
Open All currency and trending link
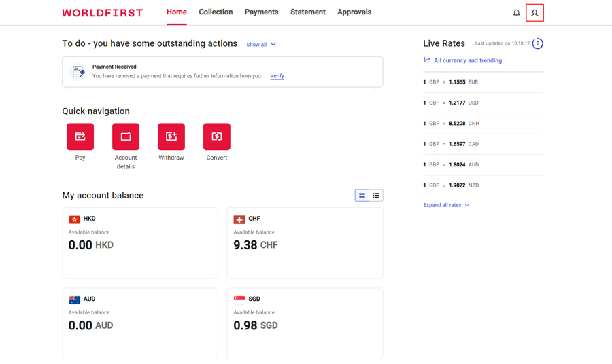(467, 61)
